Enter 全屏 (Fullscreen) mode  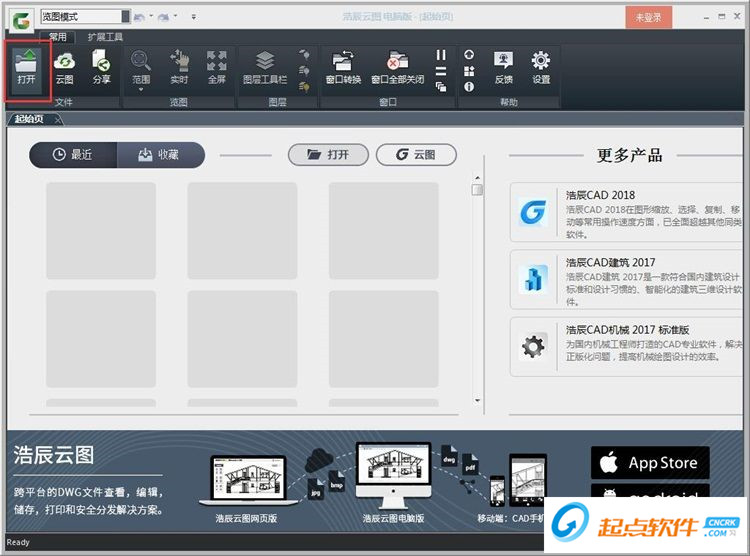[217, 67]
